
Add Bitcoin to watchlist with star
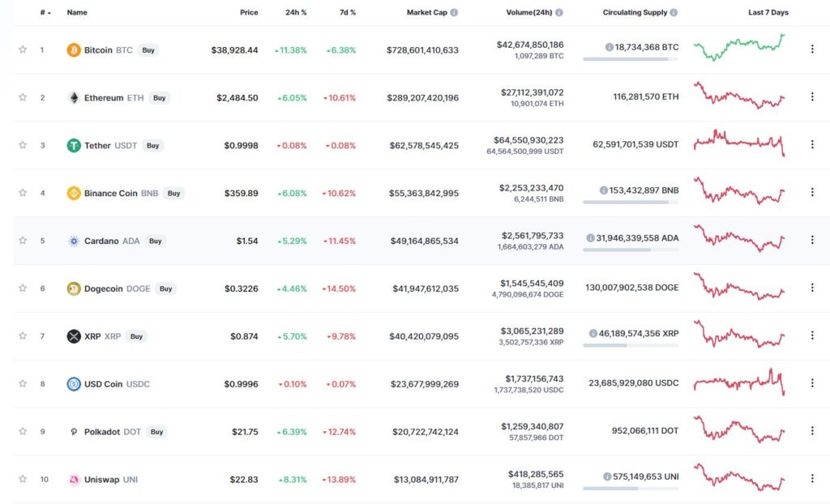tap(23, 49)
